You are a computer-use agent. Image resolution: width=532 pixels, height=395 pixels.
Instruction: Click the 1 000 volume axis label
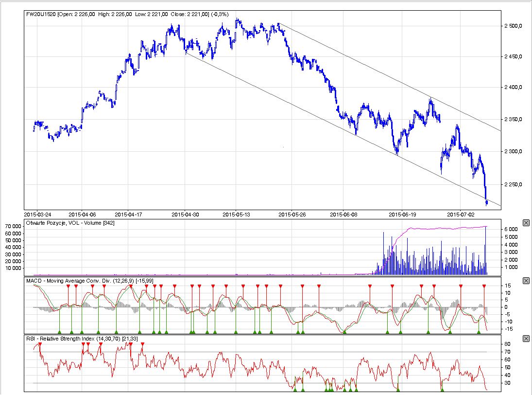pos(511,267)
